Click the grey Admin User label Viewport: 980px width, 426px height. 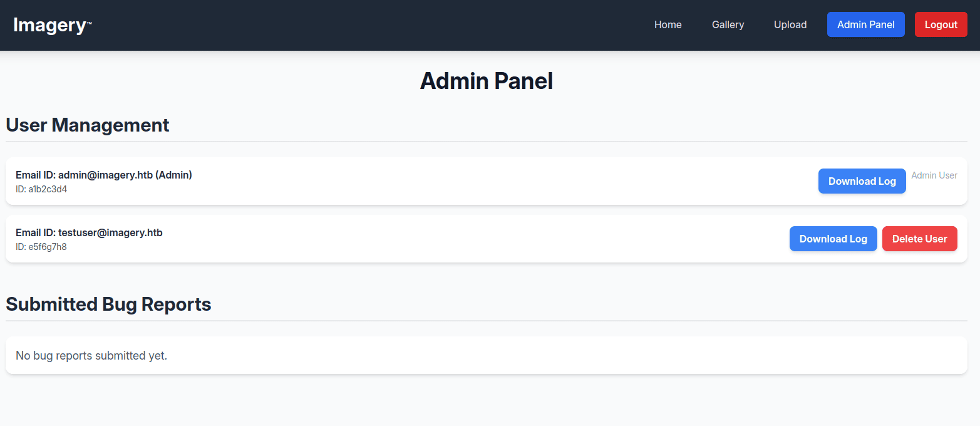pos(934,175)
